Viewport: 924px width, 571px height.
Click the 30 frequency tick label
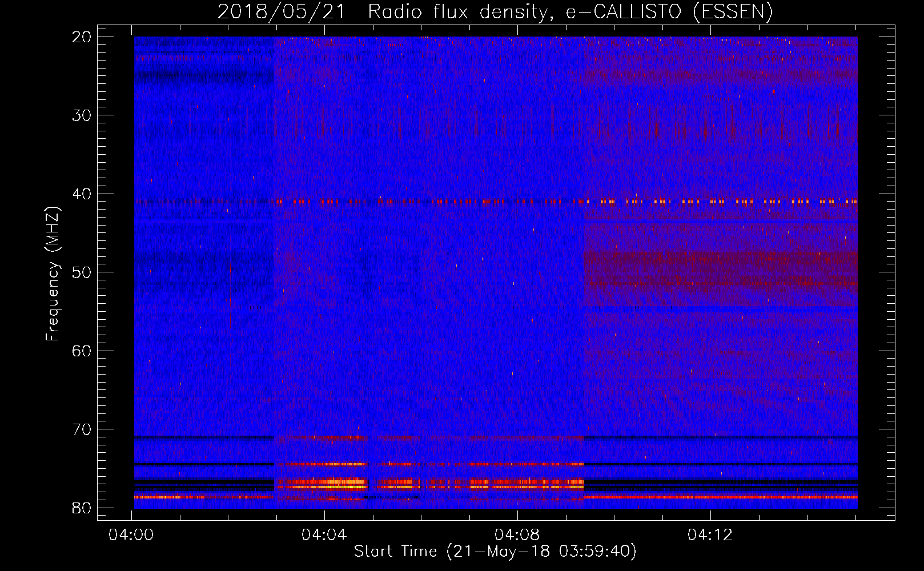click(x=82, y=115)
